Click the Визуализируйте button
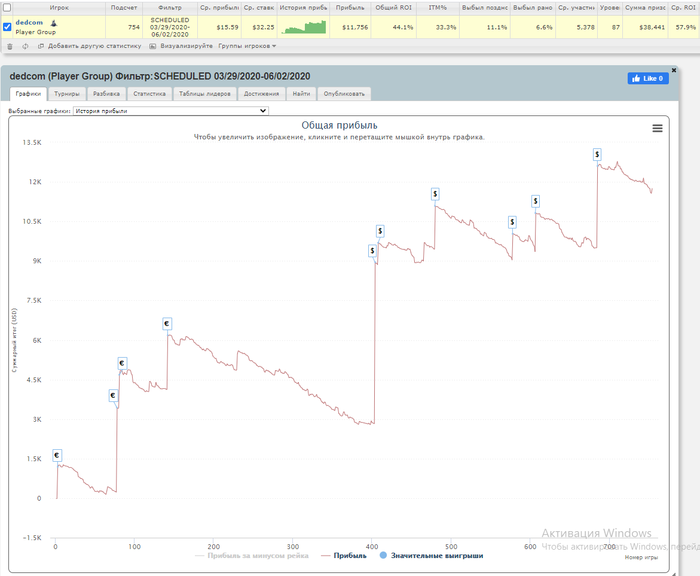Viewport: 700px width, 576px height. [x=187, y=46]
